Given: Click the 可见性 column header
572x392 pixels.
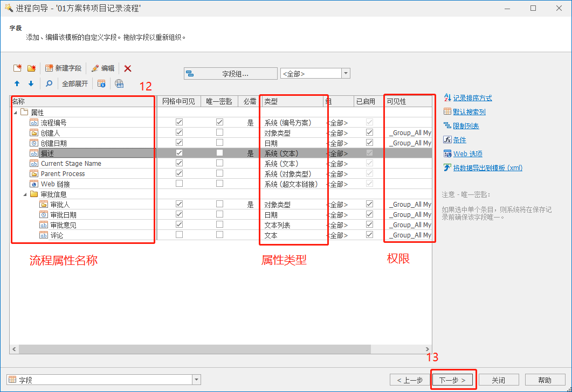Looking at the screenshot, I should pyautogui.click(x=408, y=101).
